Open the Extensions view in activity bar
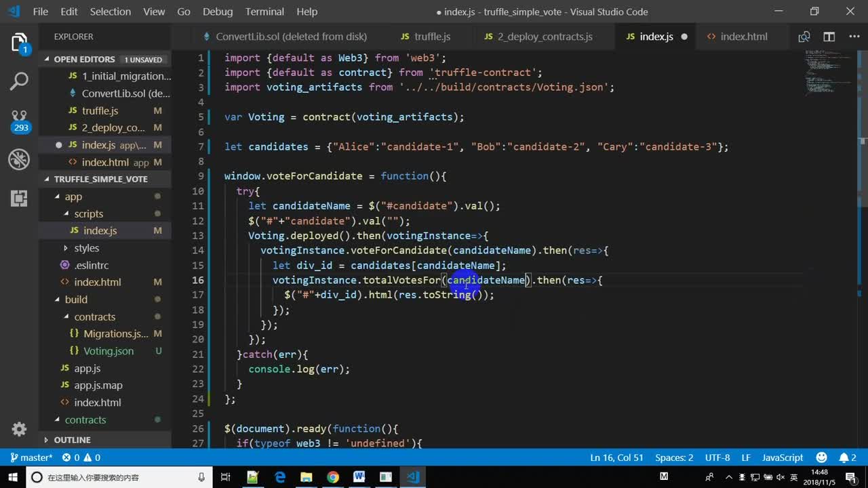Viewport: 868px width, 488px height. point(19,199)
